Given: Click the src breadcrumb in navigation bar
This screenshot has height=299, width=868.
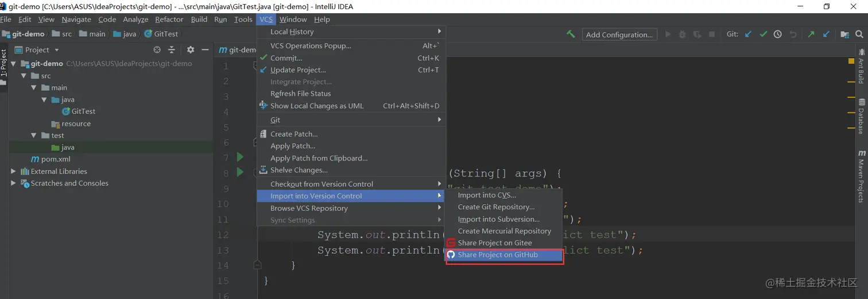Looking at the screenshot, I should [63, 34].
